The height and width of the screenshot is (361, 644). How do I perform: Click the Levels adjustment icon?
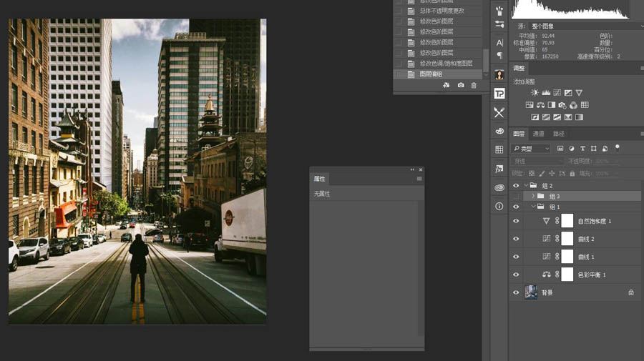coord(546,93)
